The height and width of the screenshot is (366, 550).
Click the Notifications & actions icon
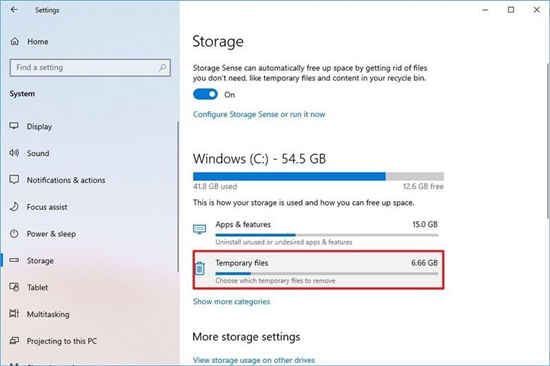click(x=14, y=180)
